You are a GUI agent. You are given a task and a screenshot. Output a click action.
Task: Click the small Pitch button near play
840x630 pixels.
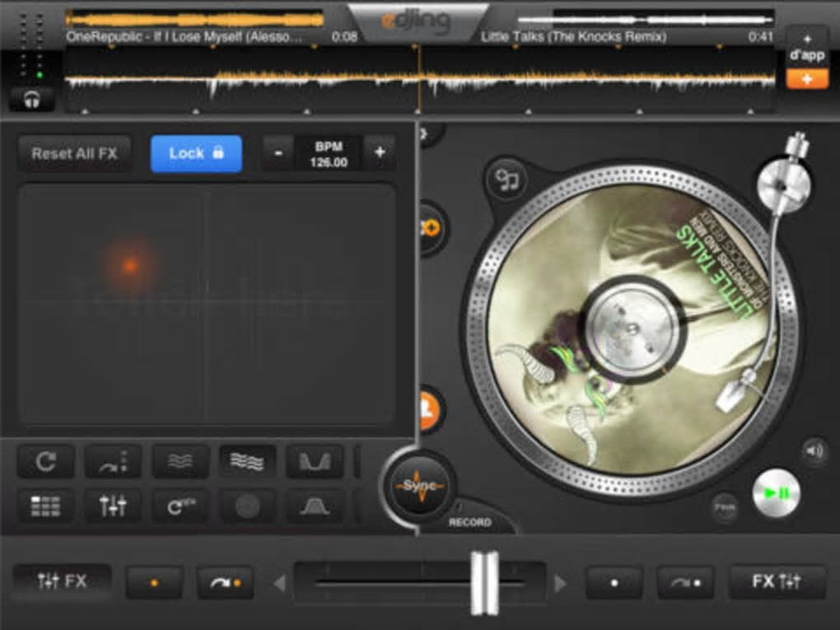pyautogui.click(x=724, y=506)
